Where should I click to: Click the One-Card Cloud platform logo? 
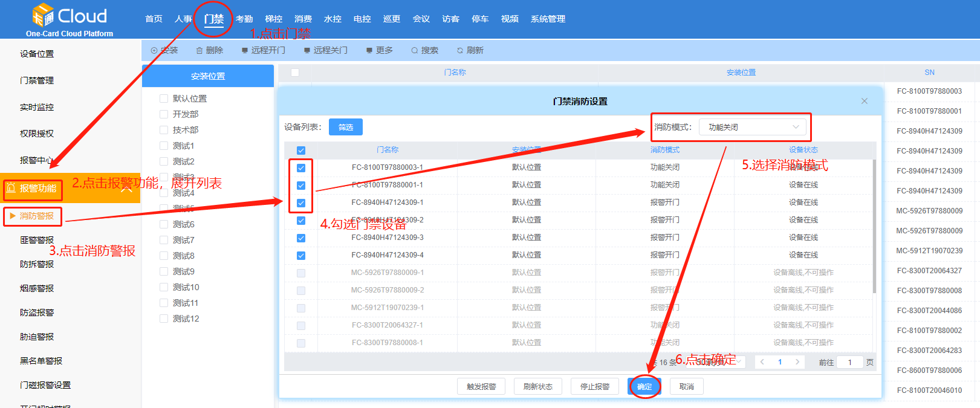[x=69, y=19]
